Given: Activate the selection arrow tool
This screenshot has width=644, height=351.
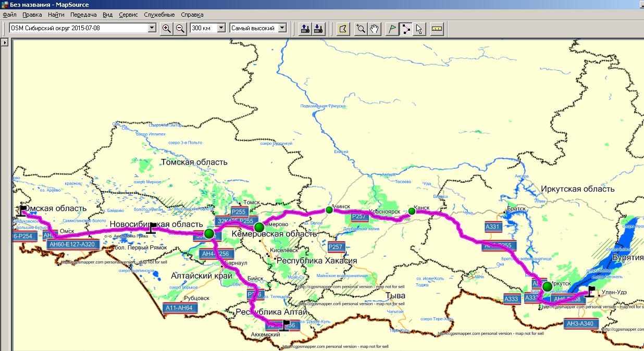Looking at the screenshot, I should 419,28.
